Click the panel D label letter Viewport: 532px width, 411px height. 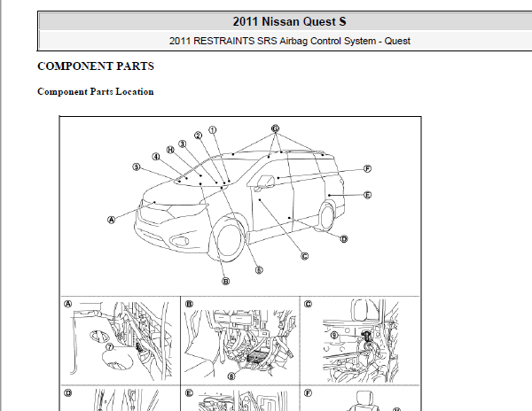pyautogui.click(x=68, y=393)
